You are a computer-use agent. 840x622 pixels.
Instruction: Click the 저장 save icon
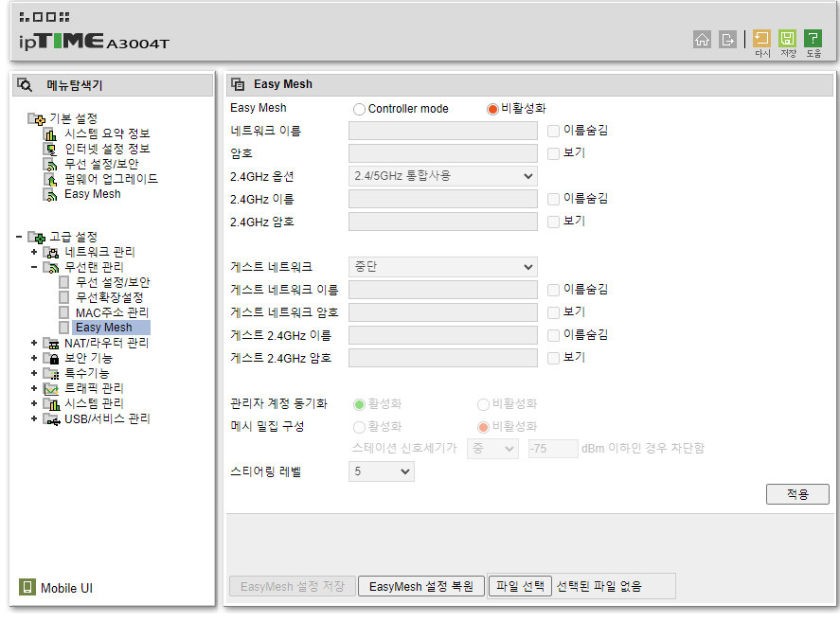pos(787,39)
